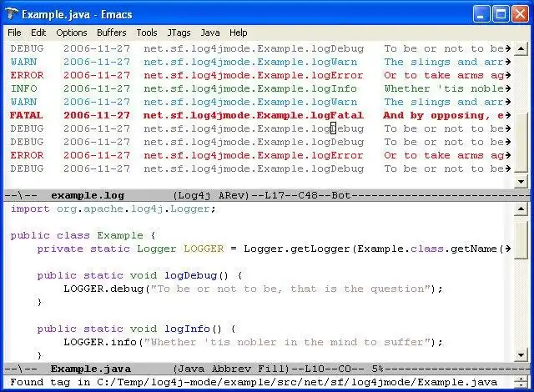Click the 'Found tag in' minibuffer message

coord(254,382)
